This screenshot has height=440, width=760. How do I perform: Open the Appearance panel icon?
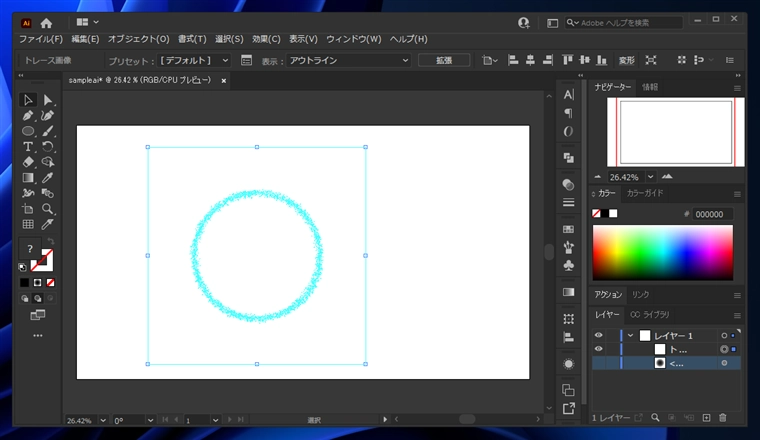(x=569, y=364)
